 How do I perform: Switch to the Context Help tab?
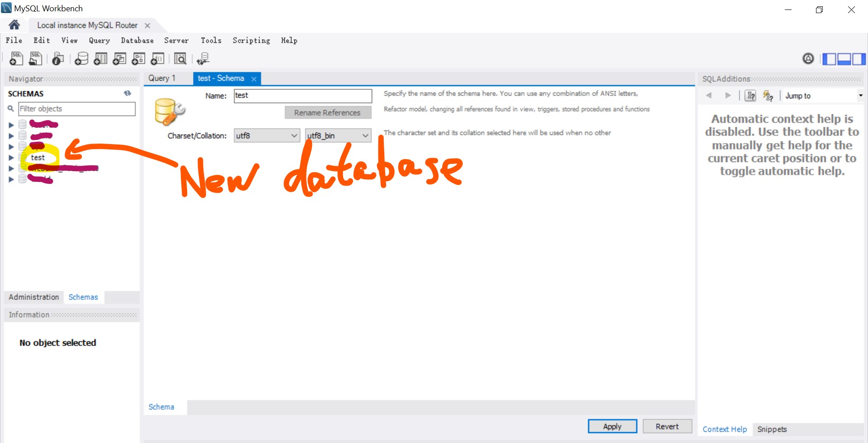[x=724, y=429]
